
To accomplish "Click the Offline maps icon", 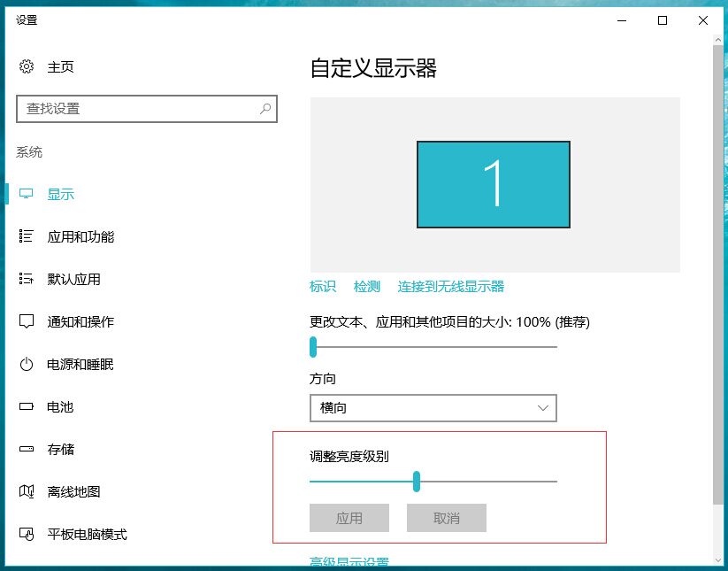I will pos(27,491).
